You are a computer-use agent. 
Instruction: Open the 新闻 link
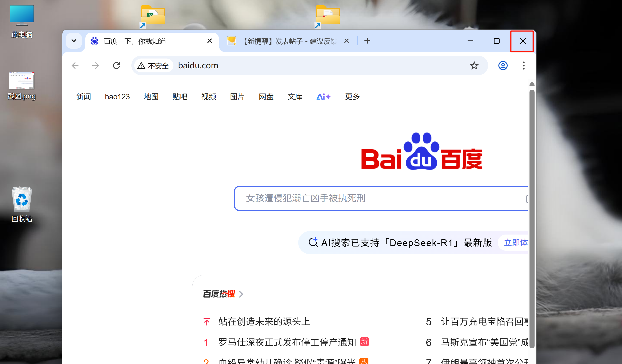(84, 97)
